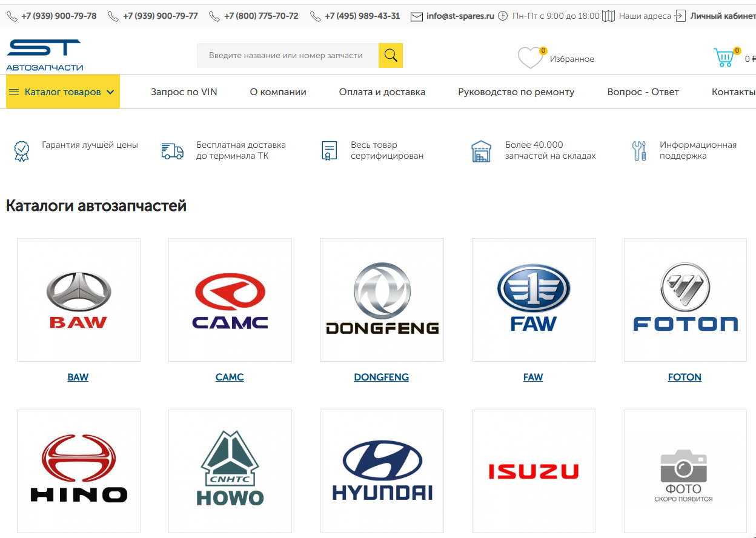Image resolution: width=756 pixels, height=538 pixels.
Task: Open the ISUZU logo tile
Action: coord(534,471)
